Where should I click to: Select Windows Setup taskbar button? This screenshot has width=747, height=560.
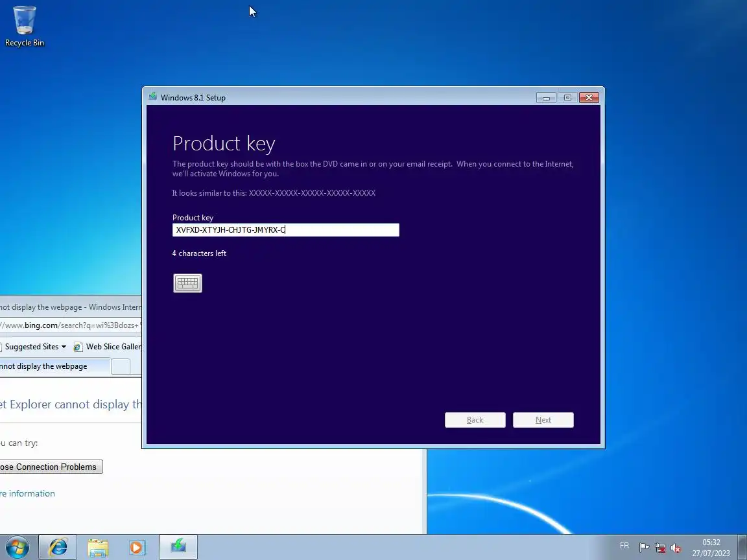tap(178, 547)
